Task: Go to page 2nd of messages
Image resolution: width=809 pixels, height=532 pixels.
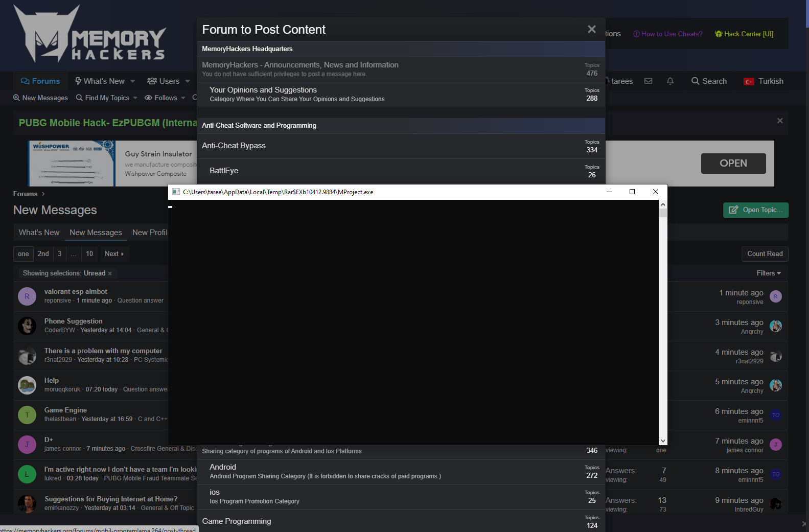Action: pyautogui.click(x=43, y=253)
